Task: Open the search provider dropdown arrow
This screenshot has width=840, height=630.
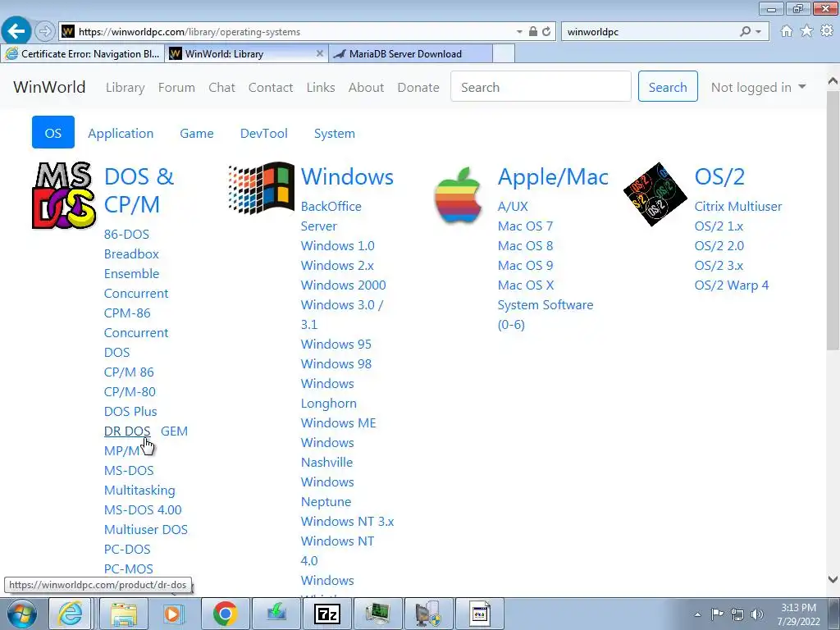Action: [759, 32]
